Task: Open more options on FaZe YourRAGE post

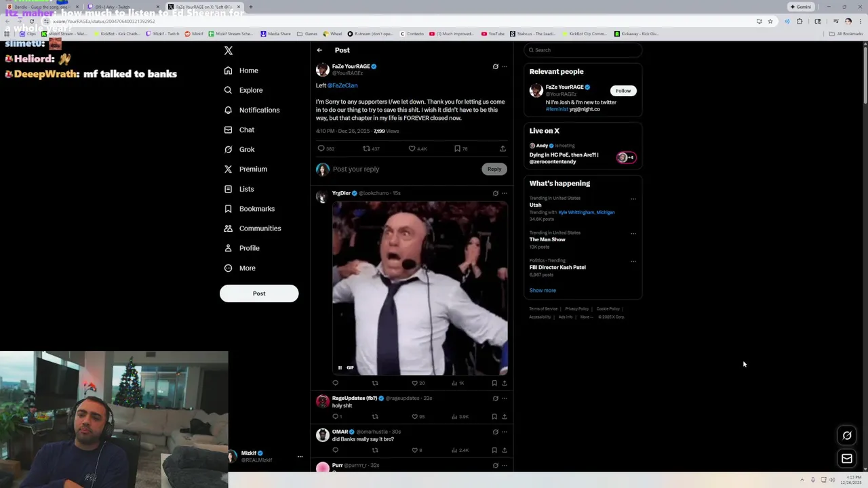Action: pos(505,66)
